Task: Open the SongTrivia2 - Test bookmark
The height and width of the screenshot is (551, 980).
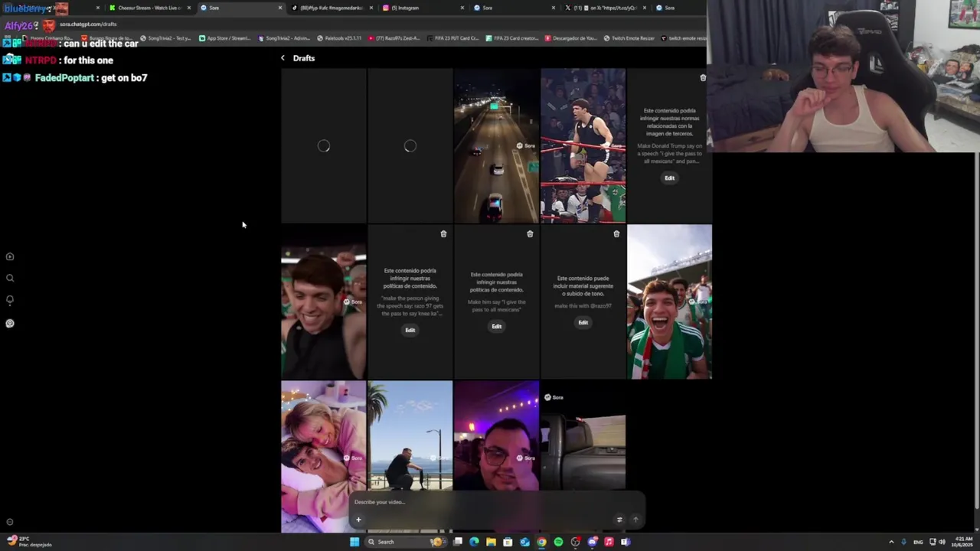Action: tap(166, 38)
